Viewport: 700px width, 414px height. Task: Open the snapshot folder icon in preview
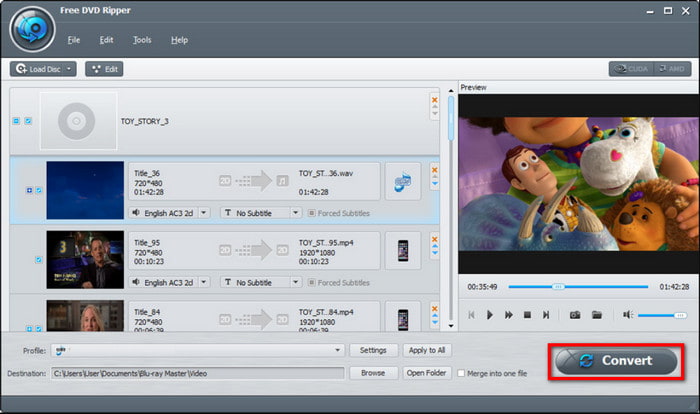click(x=597, y=314)
